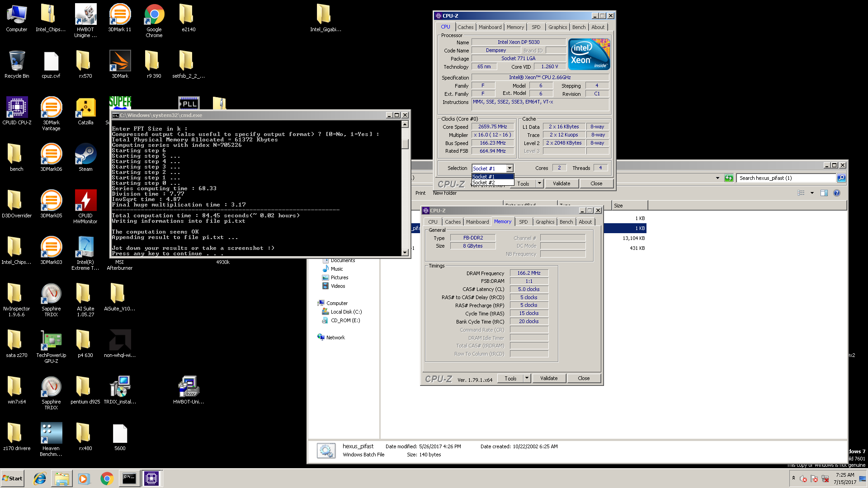Open the Recycle Bin
Viewport: 868px width, 488px height.
[x=17, y=64]
